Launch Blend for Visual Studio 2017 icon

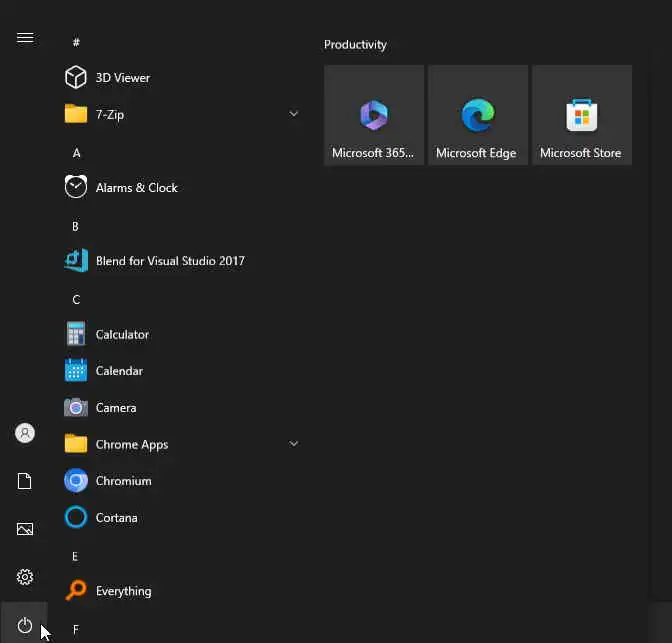(76, 261)
